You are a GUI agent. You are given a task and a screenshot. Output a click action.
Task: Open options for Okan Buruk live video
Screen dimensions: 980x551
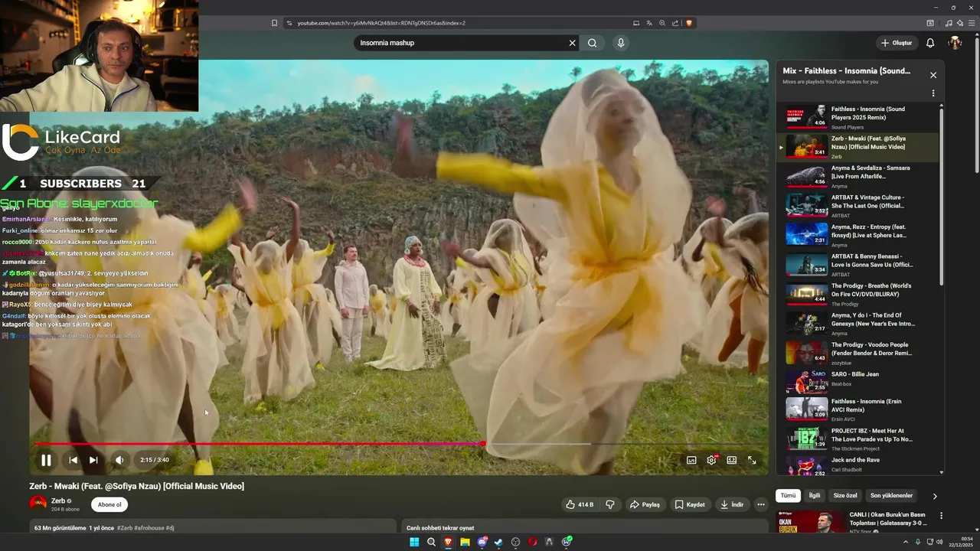[x=941, y=516]
